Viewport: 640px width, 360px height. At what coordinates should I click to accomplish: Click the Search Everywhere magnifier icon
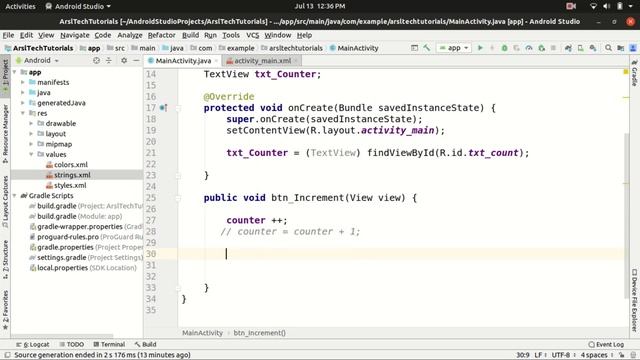(x=608, y=48)
